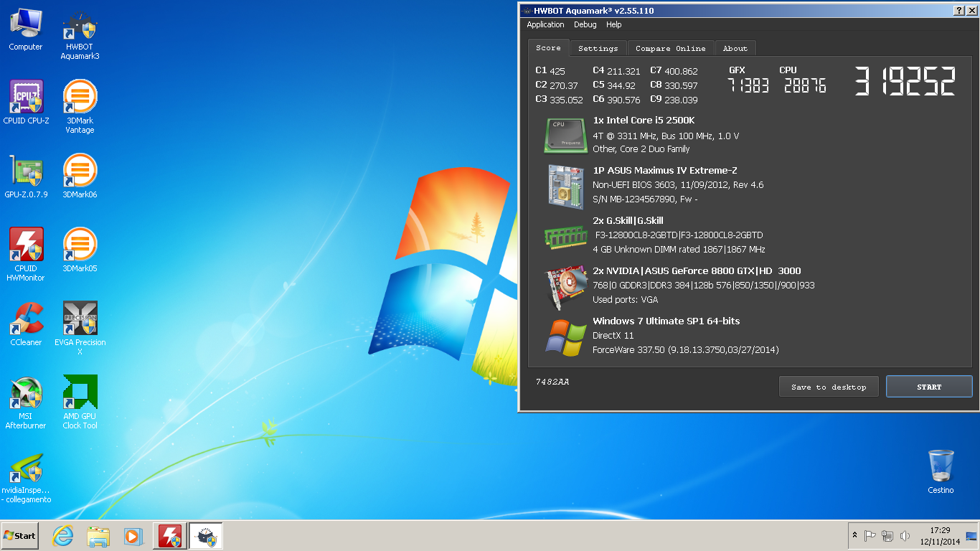980x551 pixels.
Task: Select the EVGA Precision X shortcut
Action: coord(80,329)
